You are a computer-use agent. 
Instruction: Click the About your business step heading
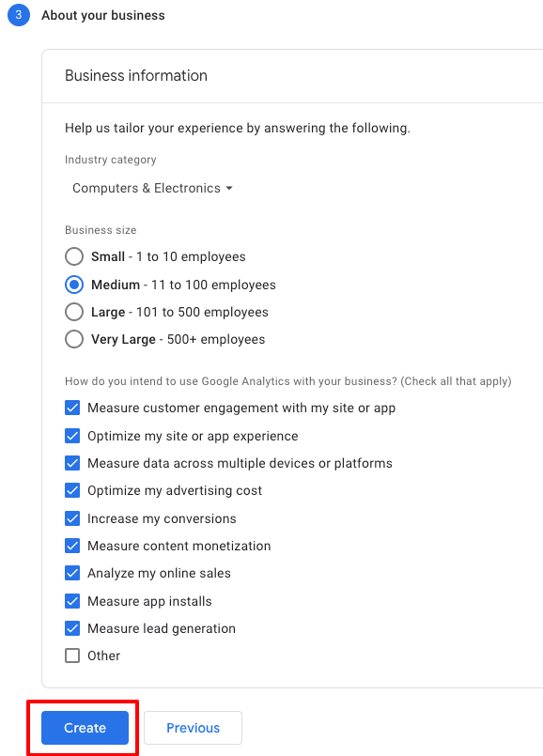coord(103,15)
